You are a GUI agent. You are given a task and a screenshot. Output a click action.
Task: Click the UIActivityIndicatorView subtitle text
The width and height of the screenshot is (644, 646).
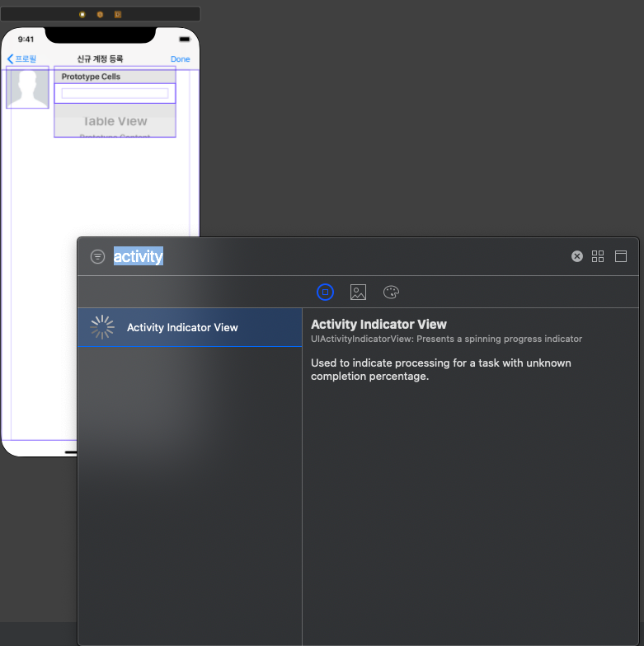(x=446, y=339)
